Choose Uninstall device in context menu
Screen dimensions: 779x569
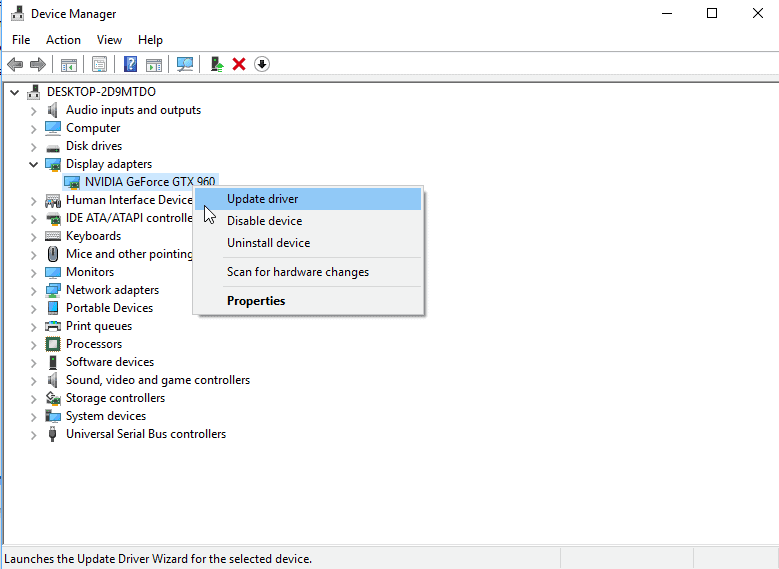tap(308, 243)
